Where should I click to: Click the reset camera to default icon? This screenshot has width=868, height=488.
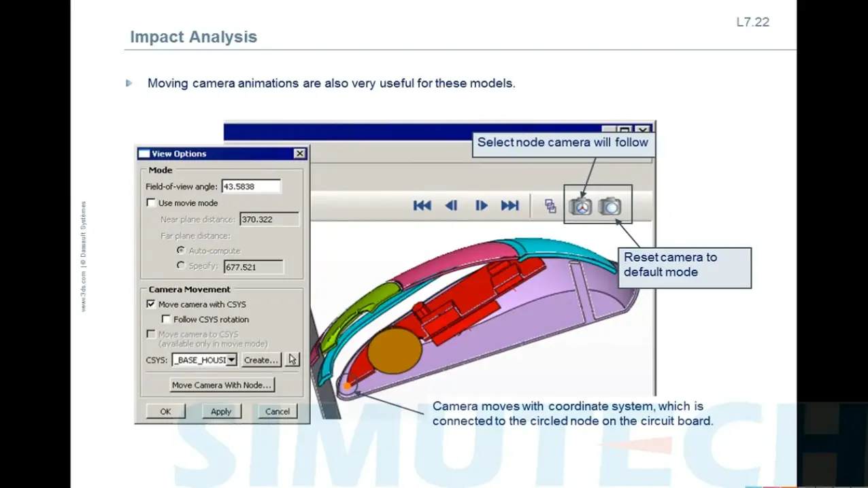pyautogui.click(x=610, y=206)
